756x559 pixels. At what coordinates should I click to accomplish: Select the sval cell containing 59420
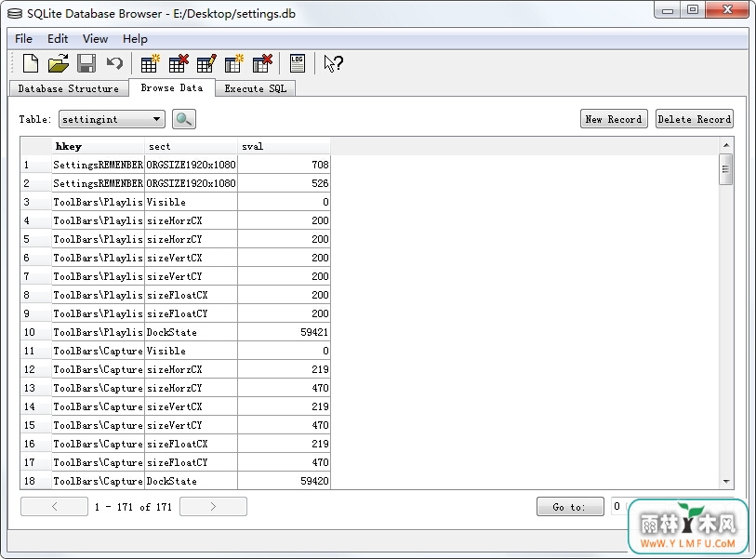click(x=284, y=482)
